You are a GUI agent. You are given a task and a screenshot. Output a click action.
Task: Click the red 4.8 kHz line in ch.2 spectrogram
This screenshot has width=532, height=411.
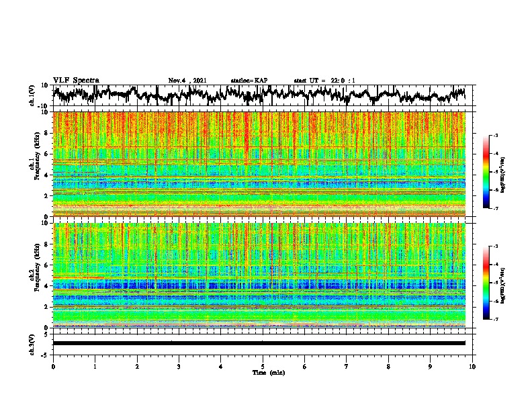point(79,278)
